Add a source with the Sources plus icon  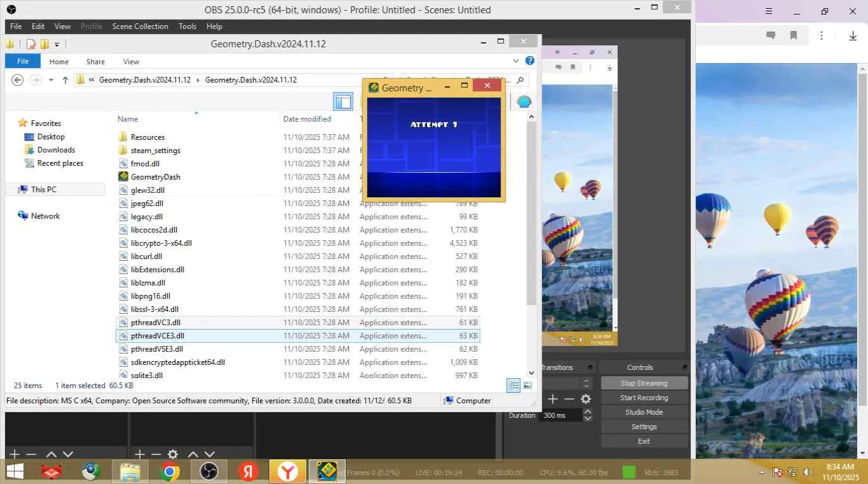pyautogui.click(x=140, y=454)
